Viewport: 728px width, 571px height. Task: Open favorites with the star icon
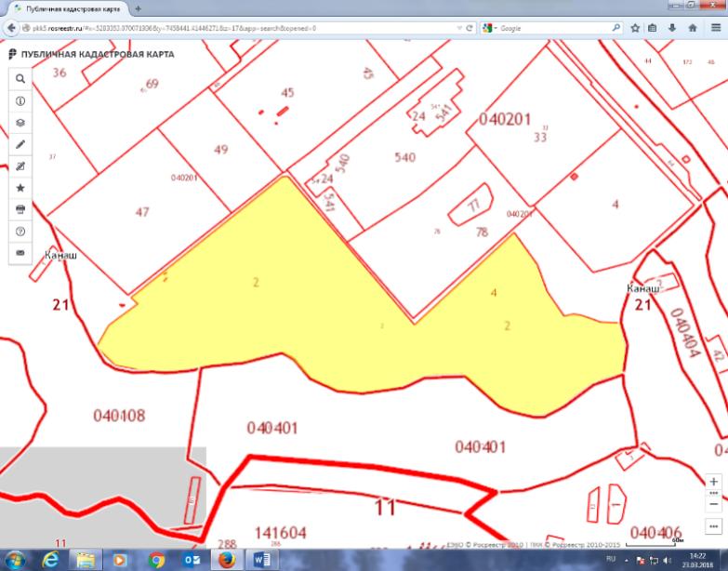20,187
